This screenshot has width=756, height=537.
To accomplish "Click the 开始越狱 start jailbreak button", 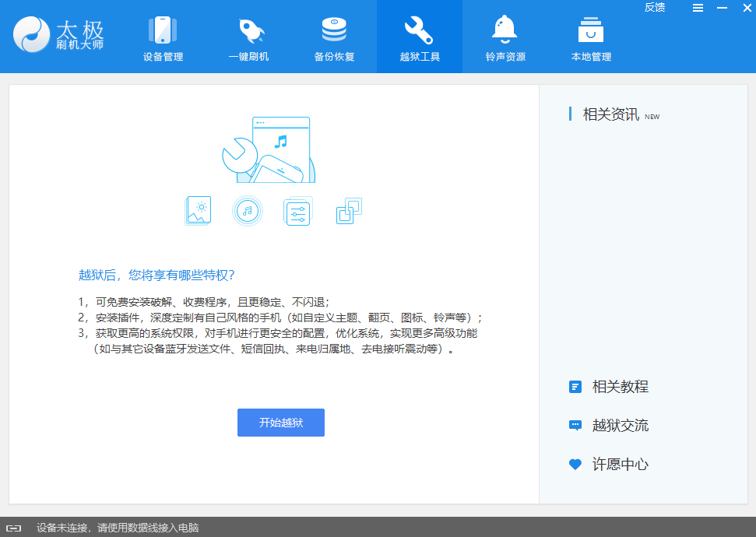I will [280, 423].
